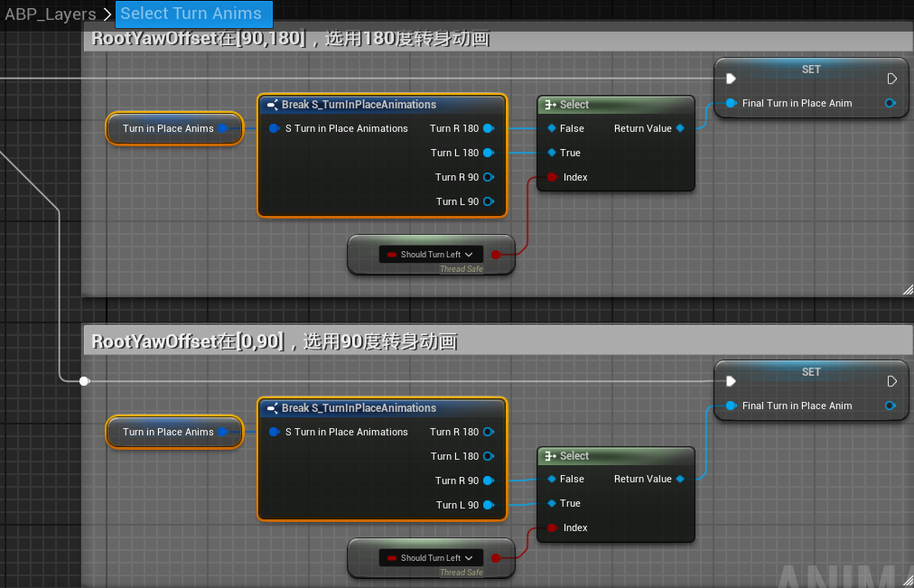Click Turn R 180 pin in upper Break node
Screen dimensions: 914x588
[489, 128]
